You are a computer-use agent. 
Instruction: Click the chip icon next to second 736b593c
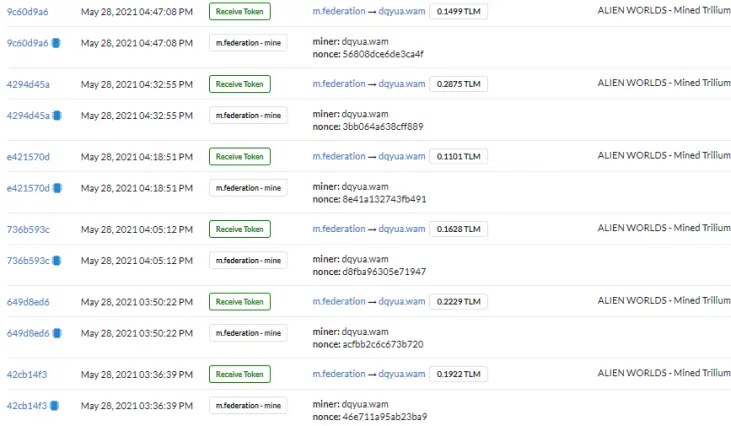coord(57,261)
